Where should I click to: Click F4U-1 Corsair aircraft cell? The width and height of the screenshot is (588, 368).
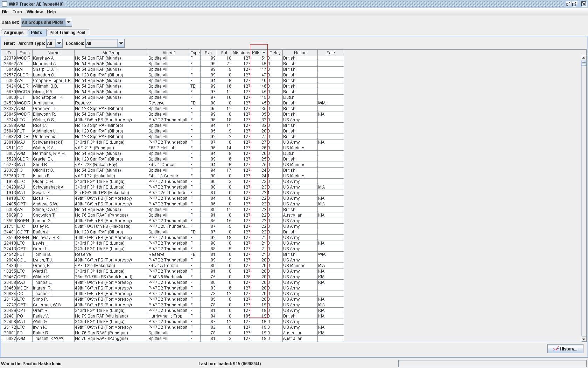(x=169, y=165)
